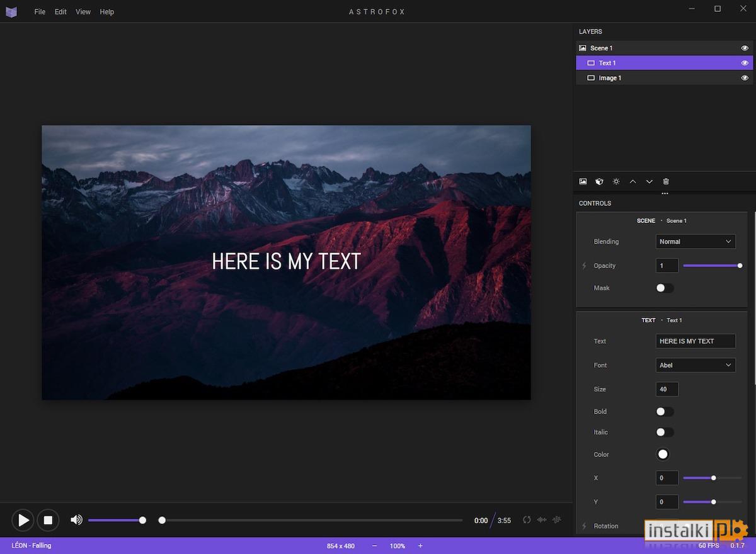Enable the Bold switch
This screenshot has height=554, width=756.
click(665, 412)
